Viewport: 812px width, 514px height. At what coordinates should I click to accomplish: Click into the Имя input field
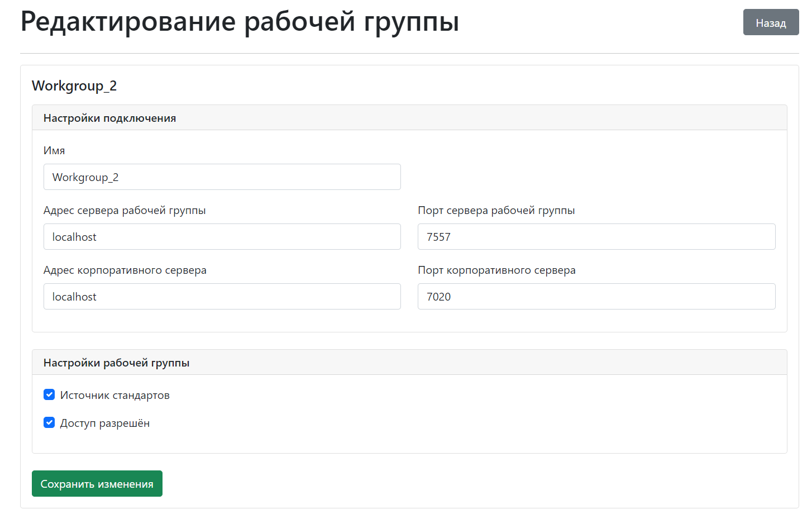click(x=222, y=177)
